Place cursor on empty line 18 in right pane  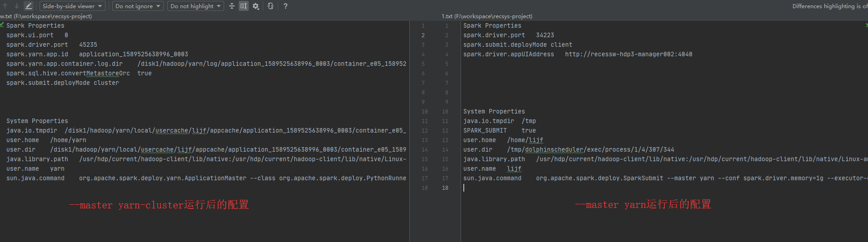pyautogui.click(x=664, y=188)
